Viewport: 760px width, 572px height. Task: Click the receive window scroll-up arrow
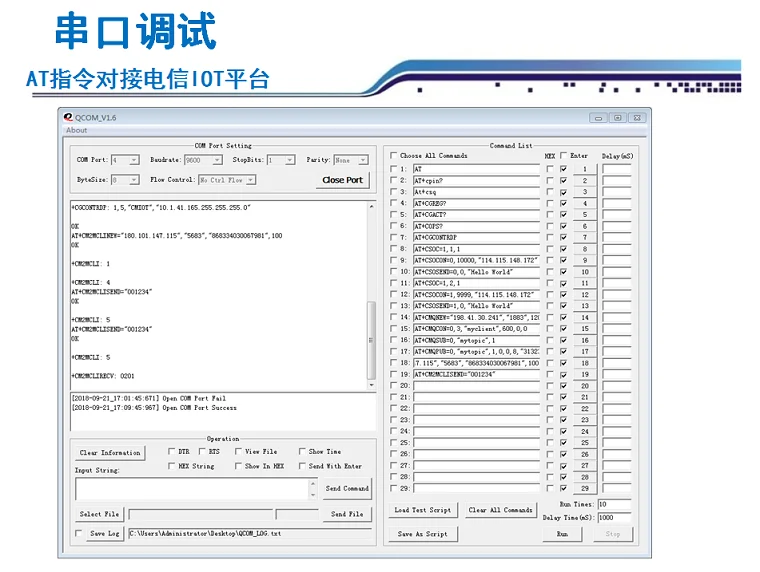coord(371,207)
